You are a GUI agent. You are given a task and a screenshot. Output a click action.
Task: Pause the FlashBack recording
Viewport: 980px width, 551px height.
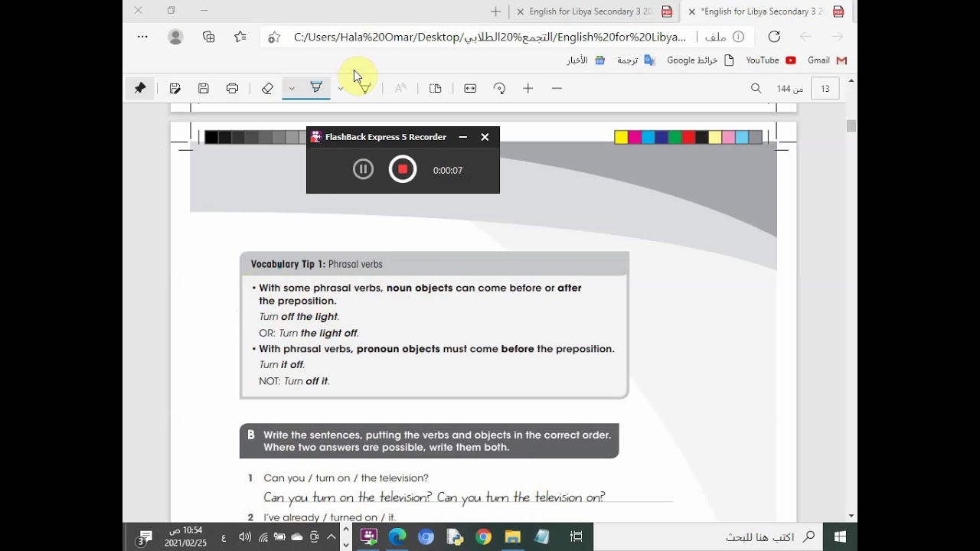pyautogui.click(x=363, y=170)
